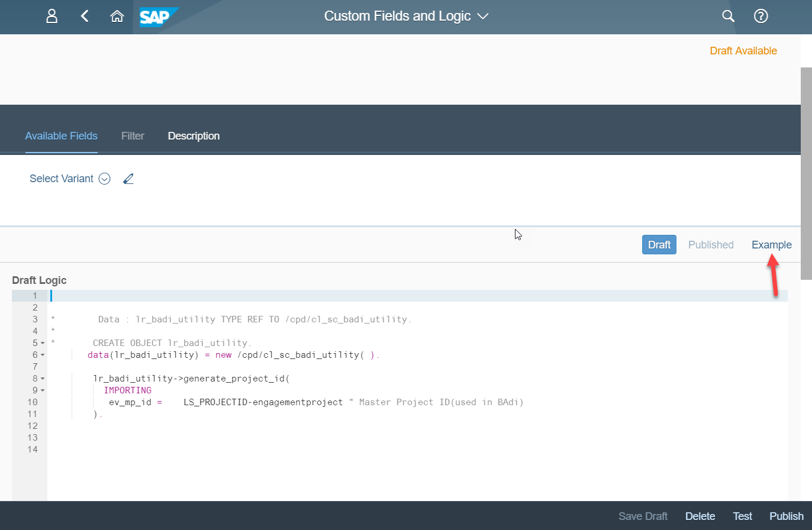The width and height of the screenshot is (812, 530).
Task: Go to the home page icon
Action: tap(117, 17)
